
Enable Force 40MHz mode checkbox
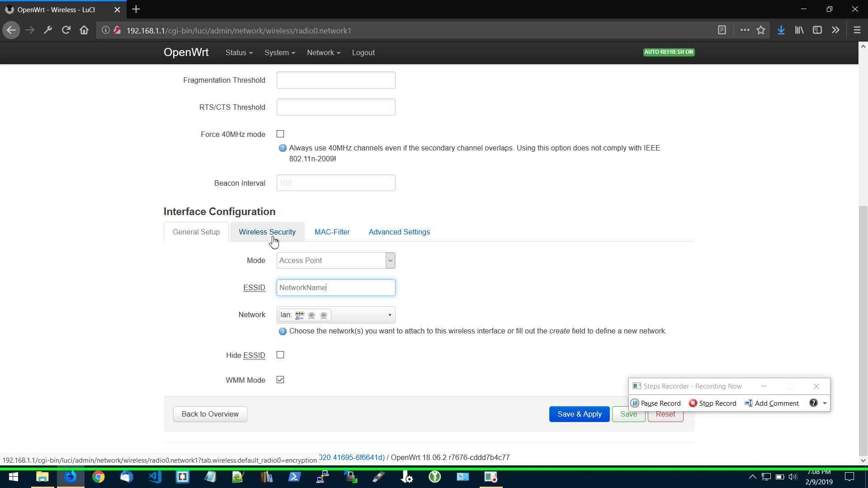pyautogui.click(x=280, y=134)
